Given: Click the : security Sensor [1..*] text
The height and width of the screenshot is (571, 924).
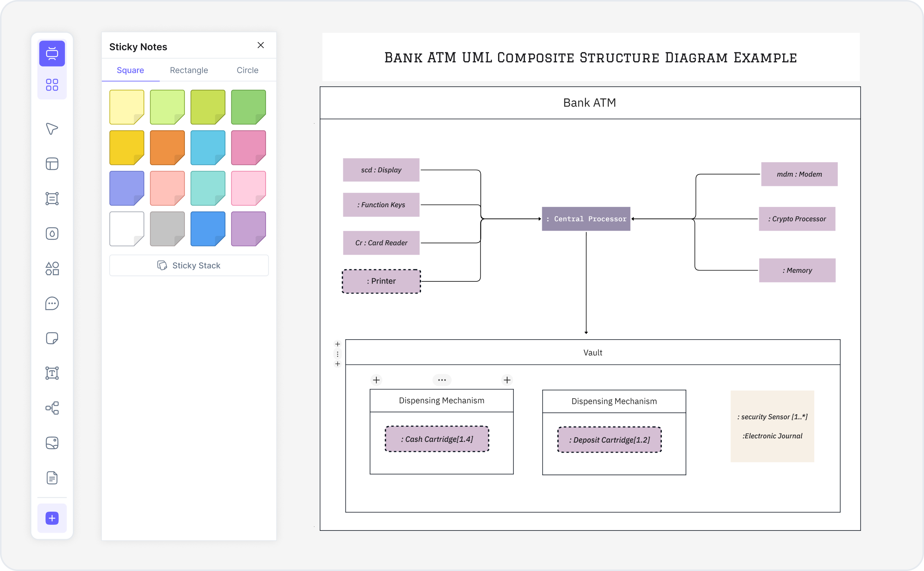Looking at the screenshot, I should [772, 417].
